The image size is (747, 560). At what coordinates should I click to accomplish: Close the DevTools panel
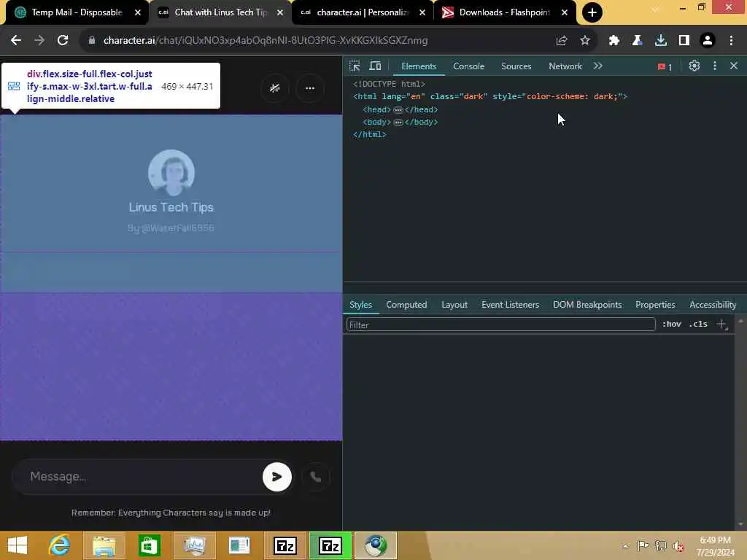pos(734,66)
